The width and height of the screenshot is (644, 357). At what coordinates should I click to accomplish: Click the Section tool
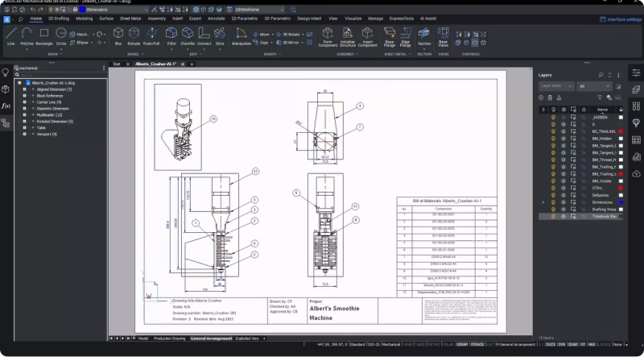coord(424,36)
